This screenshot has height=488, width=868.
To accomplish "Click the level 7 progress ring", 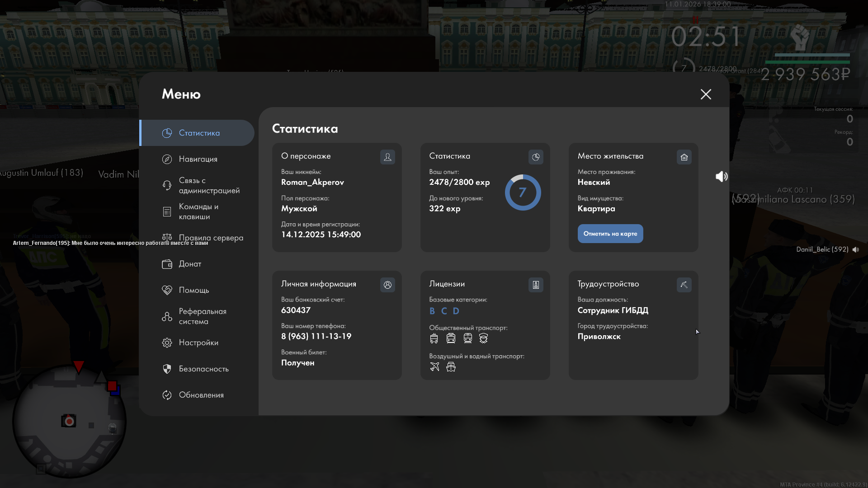I will [x=523, y=192].
